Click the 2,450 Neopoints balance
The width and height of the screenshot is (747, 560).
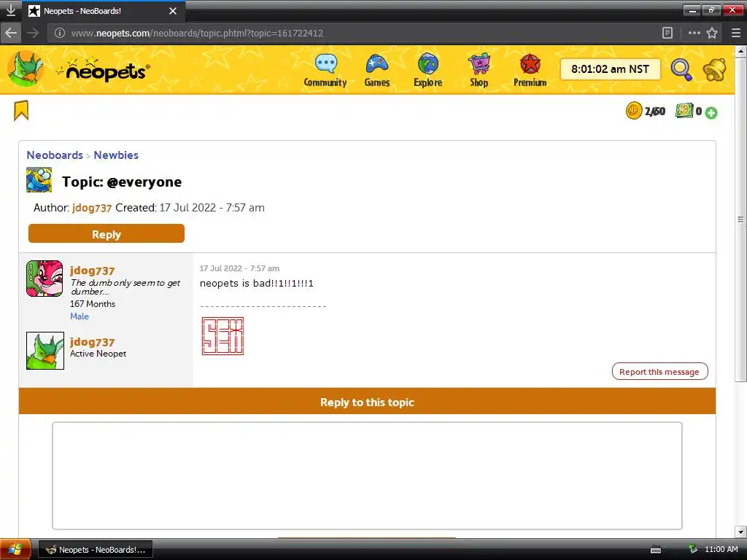click(x=655, y=112)
